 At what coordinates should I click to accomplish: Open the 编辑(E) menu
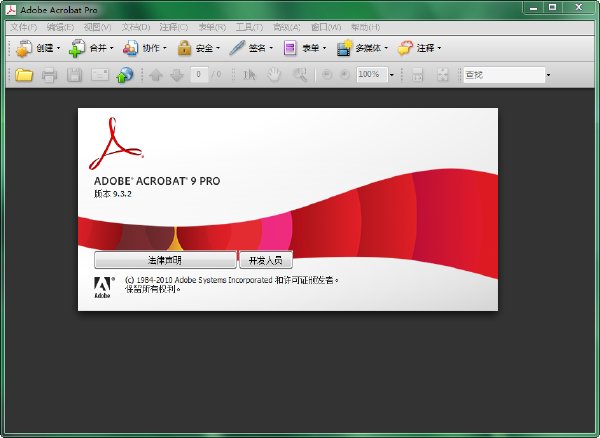[60, 27]
